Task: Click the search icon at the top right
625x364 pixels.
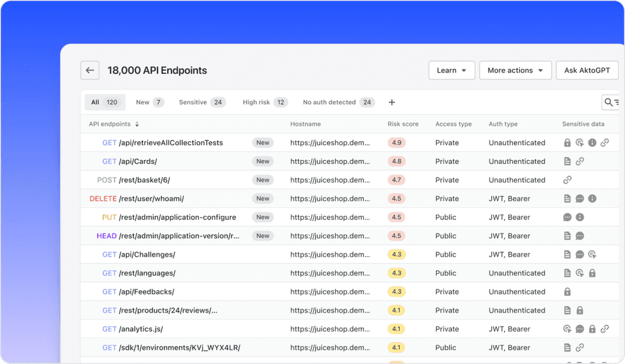Action: coord(608,102)
